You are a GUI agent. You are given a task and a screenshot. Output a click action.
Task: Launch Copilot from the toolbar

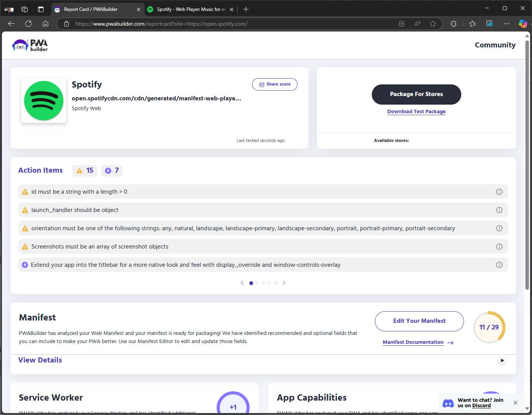[x=523, y=24]
